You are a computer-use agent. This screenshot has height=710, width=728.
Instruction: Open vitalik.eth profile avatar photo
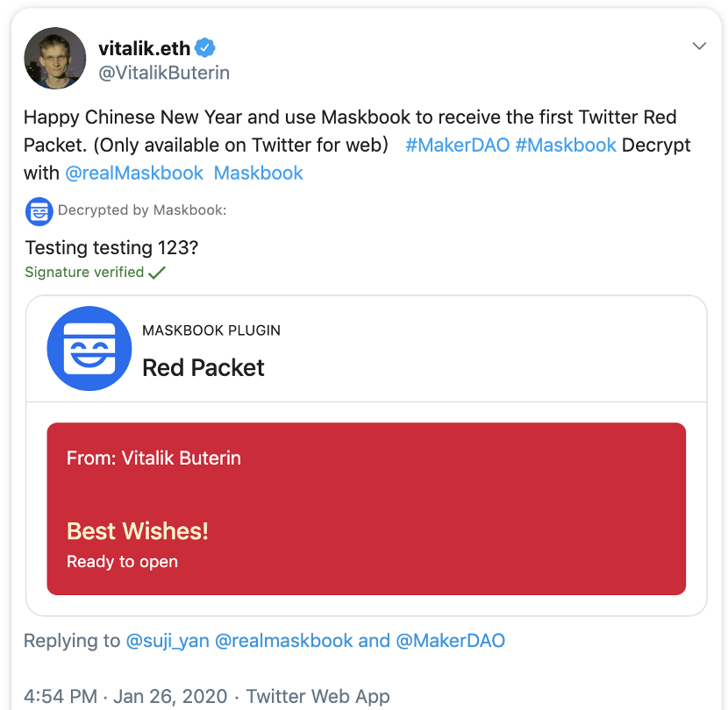[x=55, y=58]
